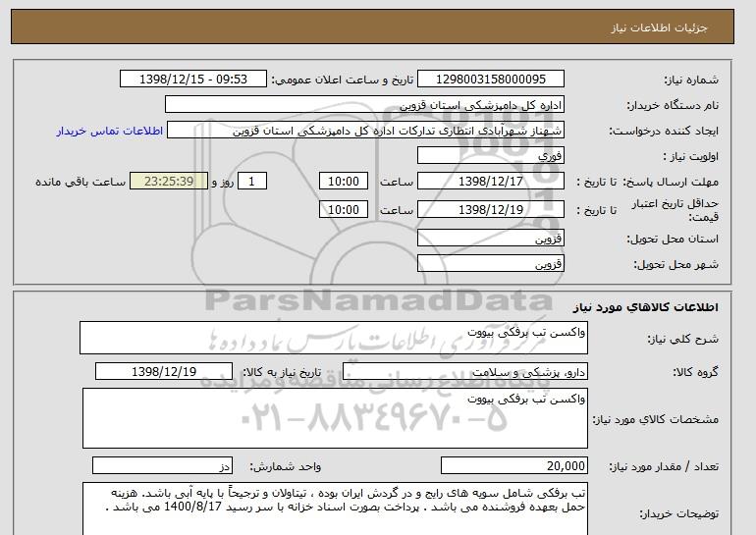Select the public announcement date field 1398/12/15 - 09:53
The image size is (756, 535).
coord(192,80)
